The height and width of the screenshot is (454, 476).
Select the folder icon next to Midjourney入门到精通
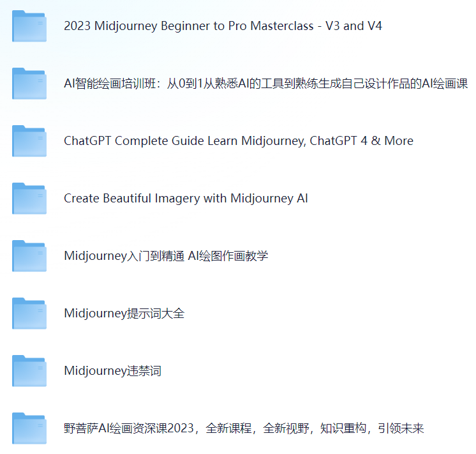(x=29, y=256)
